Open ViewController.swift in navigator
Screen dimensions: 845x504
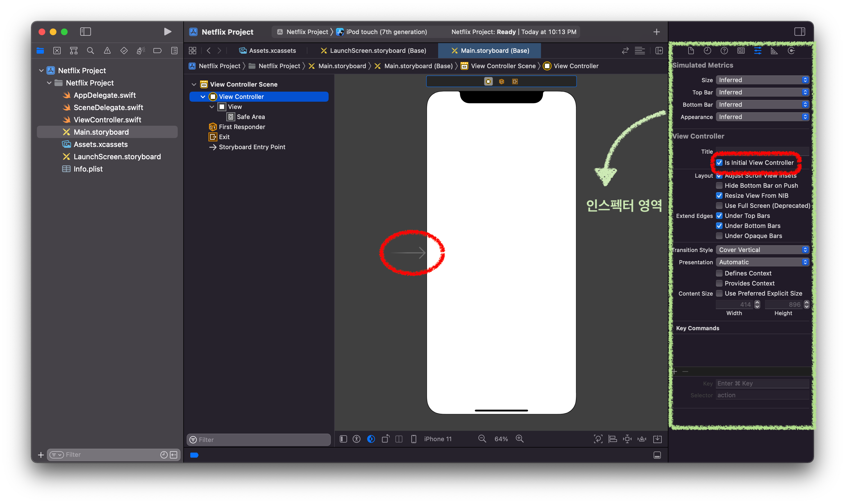pos(107,120)
